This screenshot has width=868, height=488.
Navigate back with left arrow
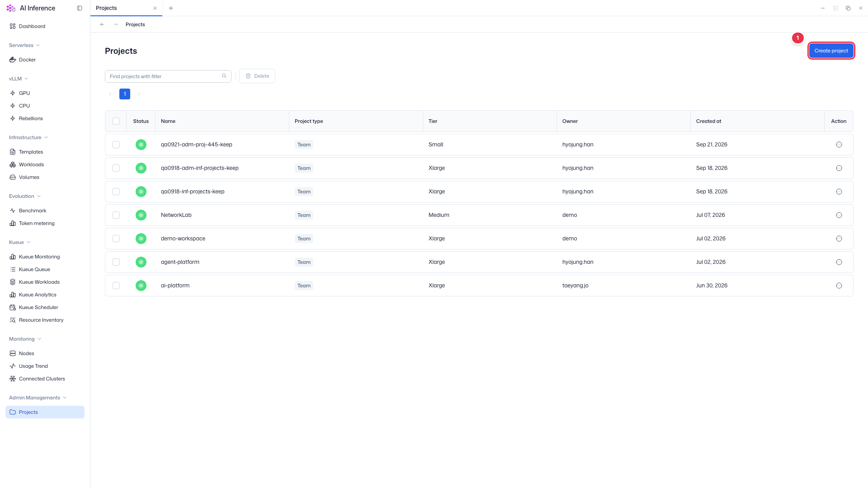[x=102, y=24]
